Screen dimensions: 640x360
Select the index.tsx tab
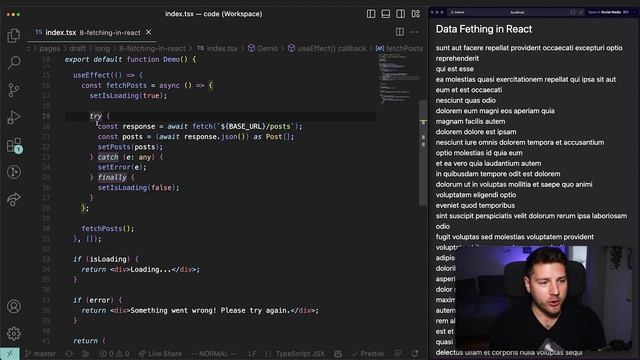pyautogui.click(x=92, y=32)
